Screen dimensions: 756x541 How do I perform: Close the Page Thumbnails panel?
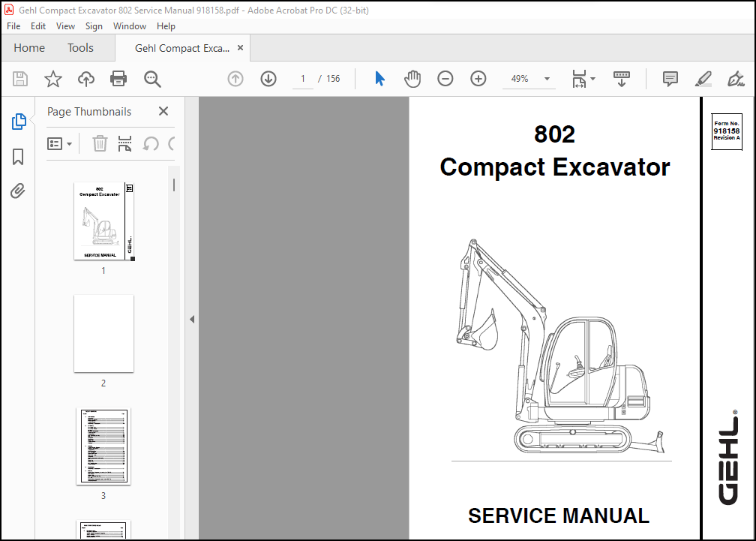(x=163, y=111)
